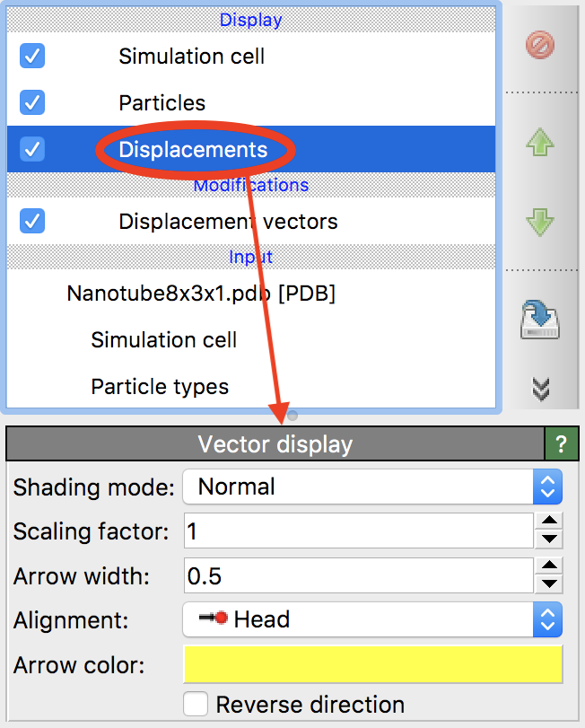Click the save modifier preset icon
The image size is (585, 728).
point(540,319)
